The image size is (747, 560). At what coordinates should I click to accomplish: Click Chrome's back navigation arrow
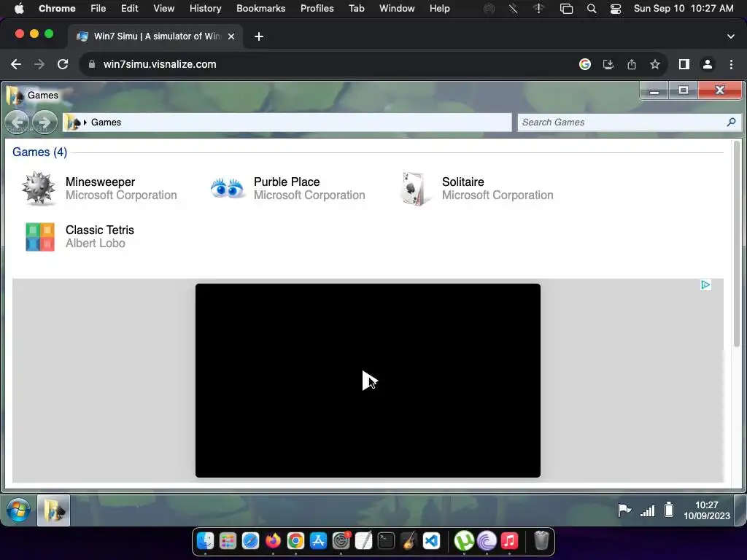16,64
